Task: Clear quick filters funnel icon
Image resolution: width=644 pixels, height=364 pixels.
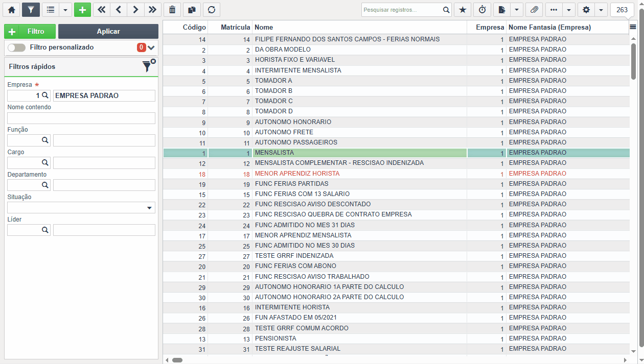Action: tap(149, 65)
